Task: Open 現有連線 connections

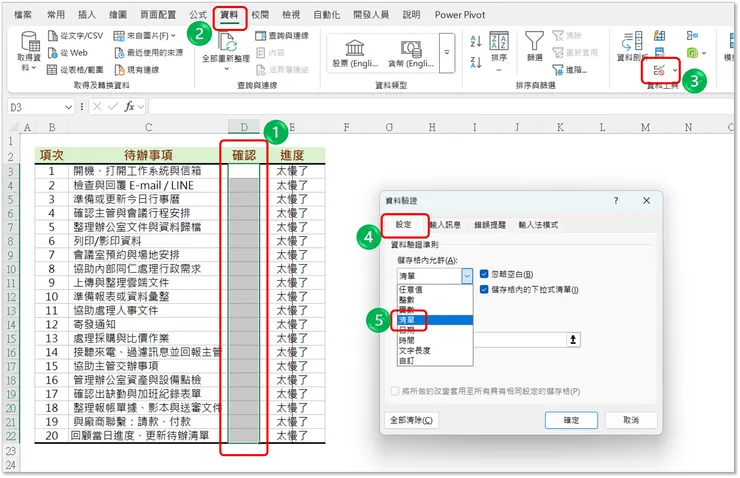Action: [x=137, y=70]
